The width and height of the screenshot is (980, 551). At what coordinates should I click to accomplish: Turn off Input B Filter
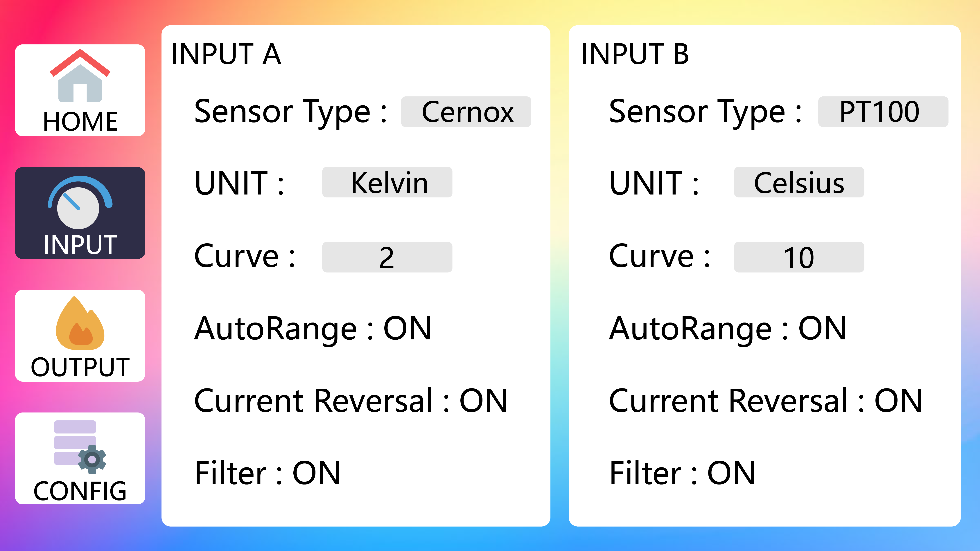click(731, 473)
